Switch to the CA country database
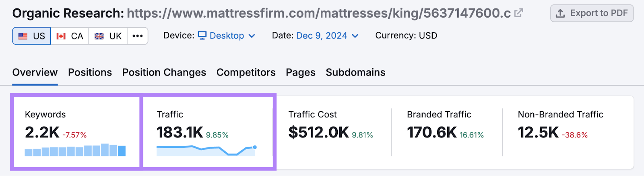 point(70,36)
